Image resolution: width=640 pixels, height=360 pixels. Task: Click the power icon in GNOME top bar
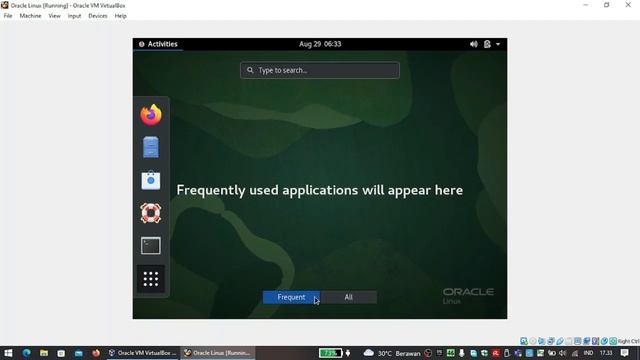pos(487,44)
